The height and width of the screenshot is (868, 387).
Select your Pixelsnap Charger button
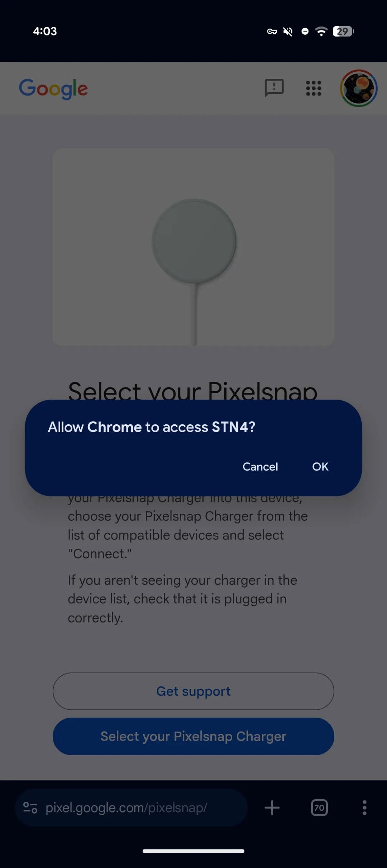193,736
